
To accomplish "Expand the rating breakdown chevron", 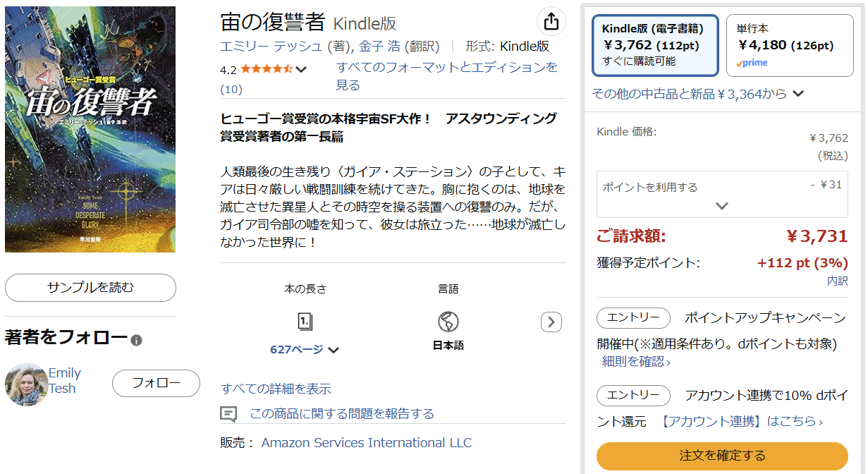I will click(301, 69).
